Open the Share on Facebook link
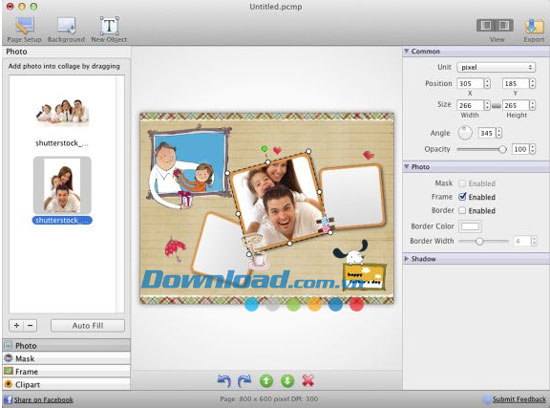 43,400
